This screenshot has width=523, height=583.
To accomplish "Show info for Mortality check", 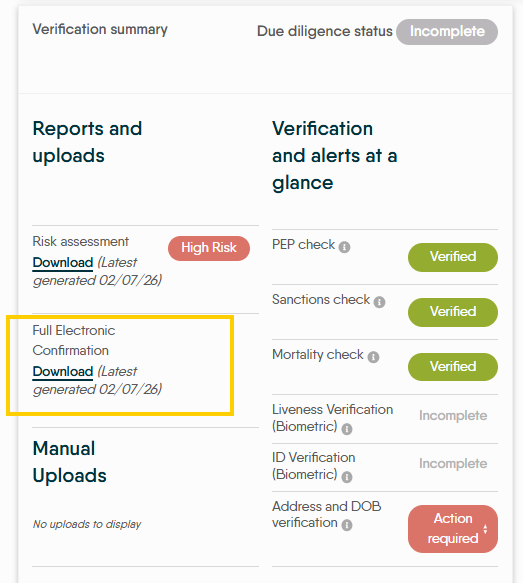I will click(373, 357).
